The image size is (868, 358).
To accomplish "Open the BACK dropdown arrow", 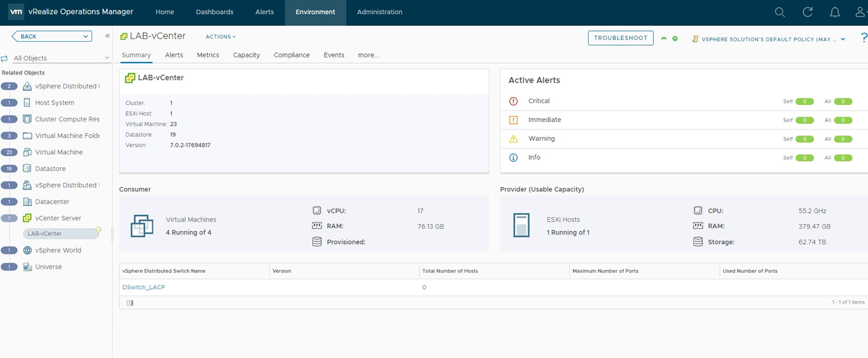I will click(86, 36).
